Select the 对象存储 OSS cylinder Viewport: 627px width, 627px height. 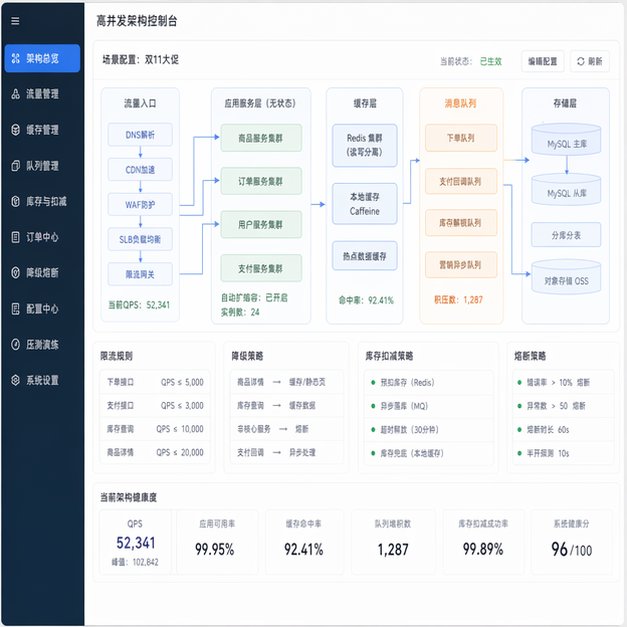coord(566,277)
